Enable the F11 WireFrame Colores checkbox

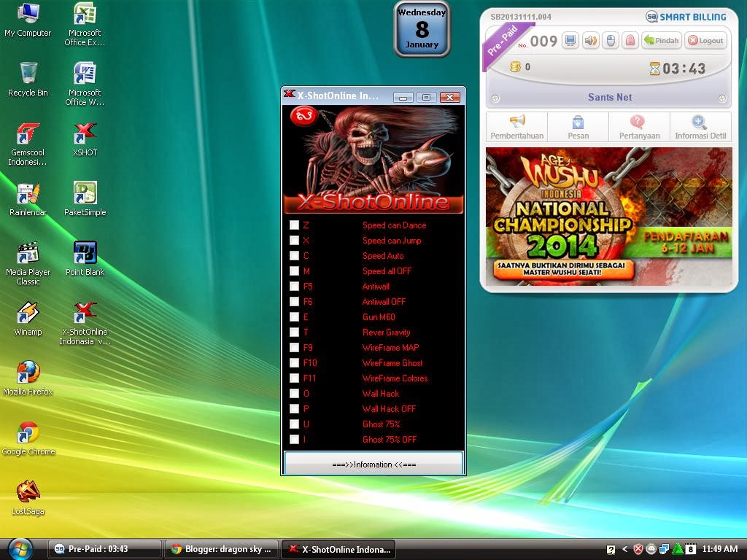point(295,378)
